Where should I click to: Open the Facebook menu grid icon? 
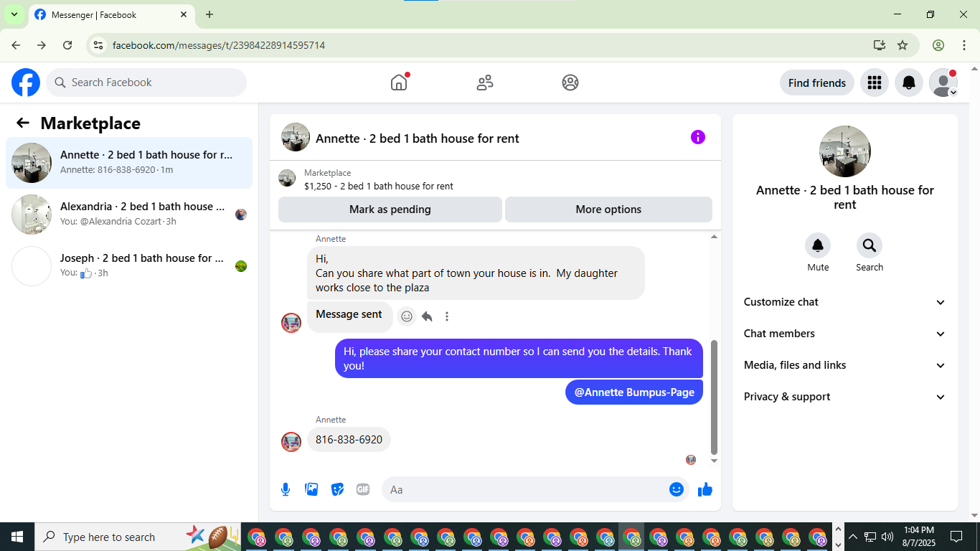tap(874, 83)
